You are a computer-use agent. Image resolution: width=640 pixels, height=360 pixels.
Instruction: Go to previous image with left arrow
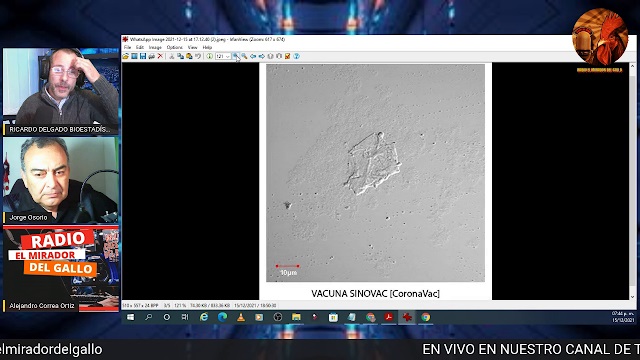pyautogui.click(x=253, y=56)
